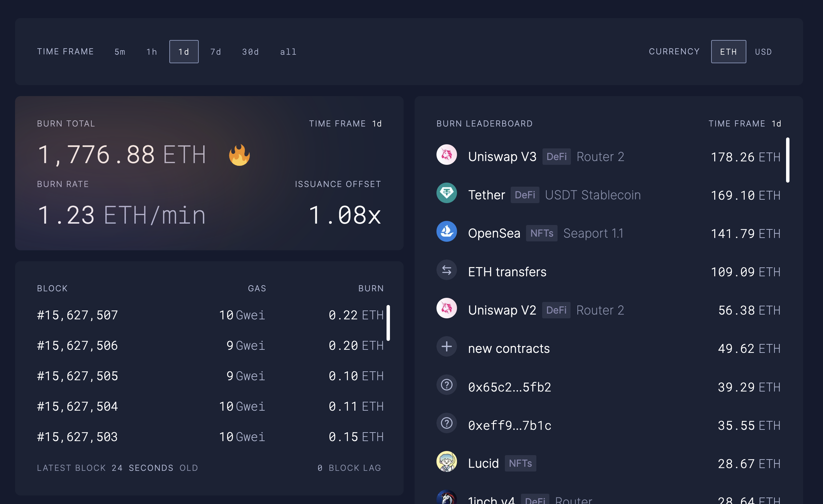823x504 pixels.
Task: Click the Uniswap V2 unicorn icon
Action: coord(446,309)
